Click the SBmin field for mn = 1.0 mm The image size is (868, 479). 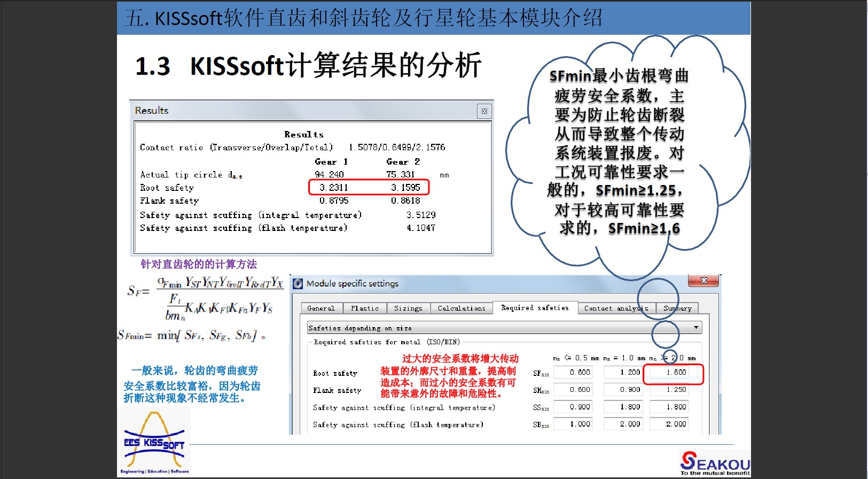[623, 424]
